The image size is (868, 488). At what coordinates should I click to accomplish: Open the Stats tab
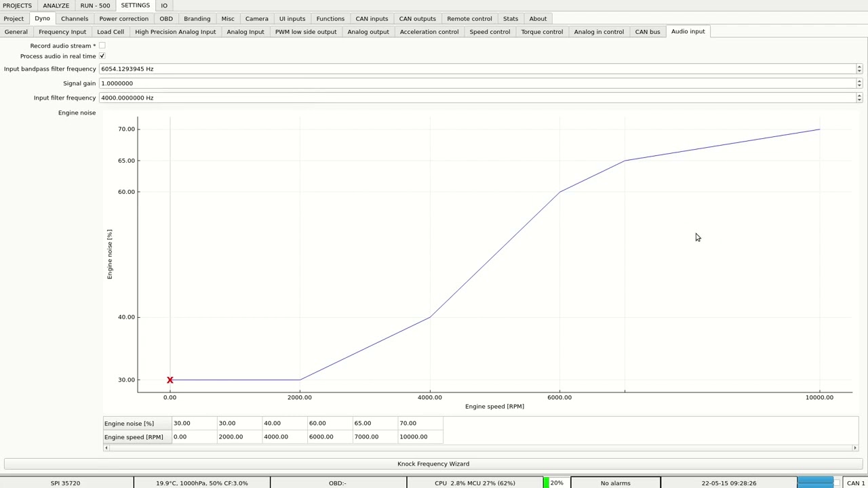coord(511,18)
